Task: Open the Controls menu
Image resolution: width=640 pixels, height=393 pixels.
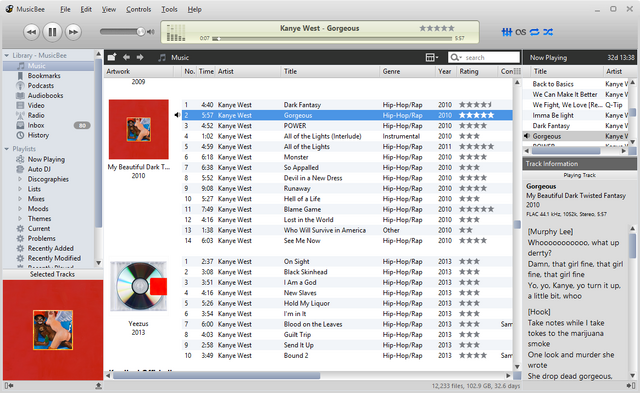Action: pyautogui.click(x=138, y=9)
